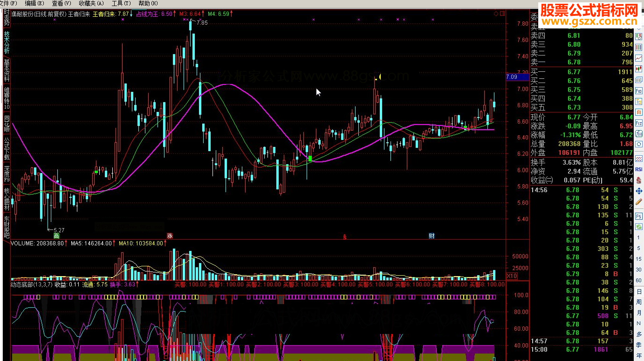Click the 7.09 price axis label
The image size is (644, 361).
tap(517, 76)
